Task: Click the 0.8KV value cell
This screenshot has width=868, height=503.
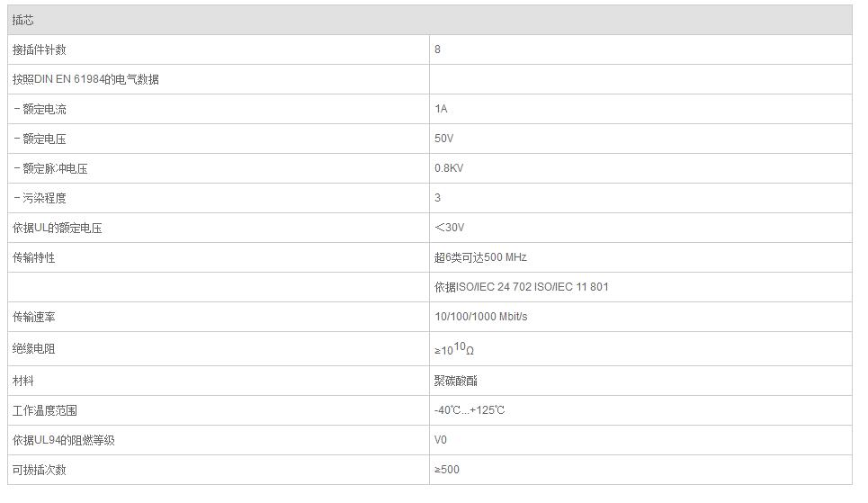Action: point(640,168)
